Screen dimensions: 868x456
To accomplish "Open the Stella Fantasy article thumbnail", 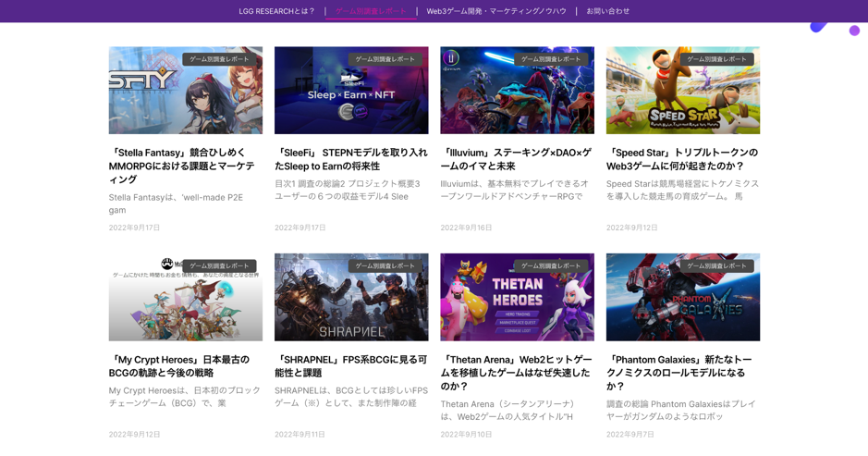I will pos(186,91).
